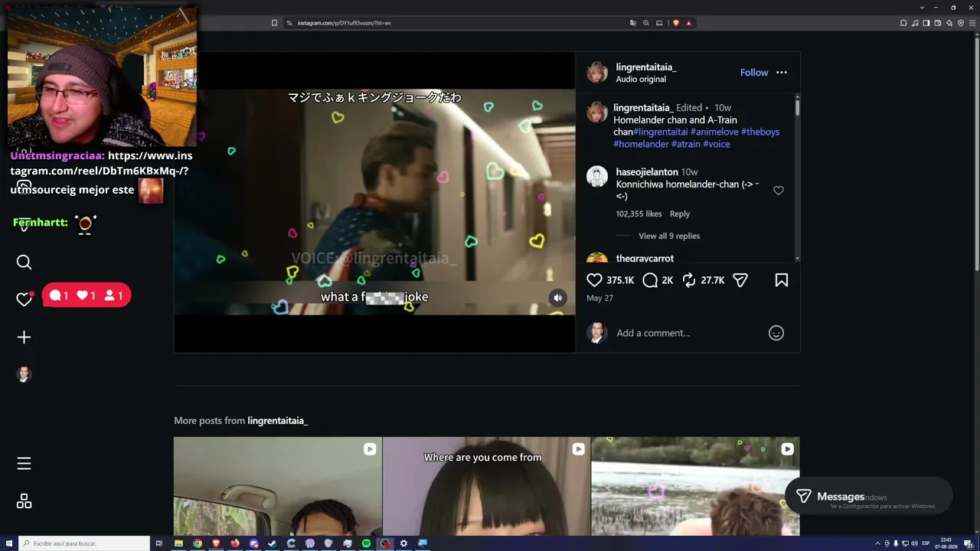Like haseojielanton's comment

(779, 191)
